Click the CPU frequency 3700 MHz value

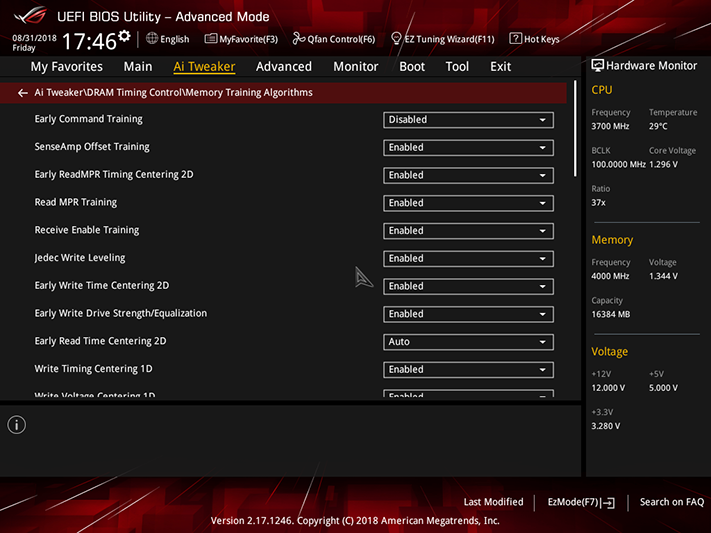tap(610, 127)
